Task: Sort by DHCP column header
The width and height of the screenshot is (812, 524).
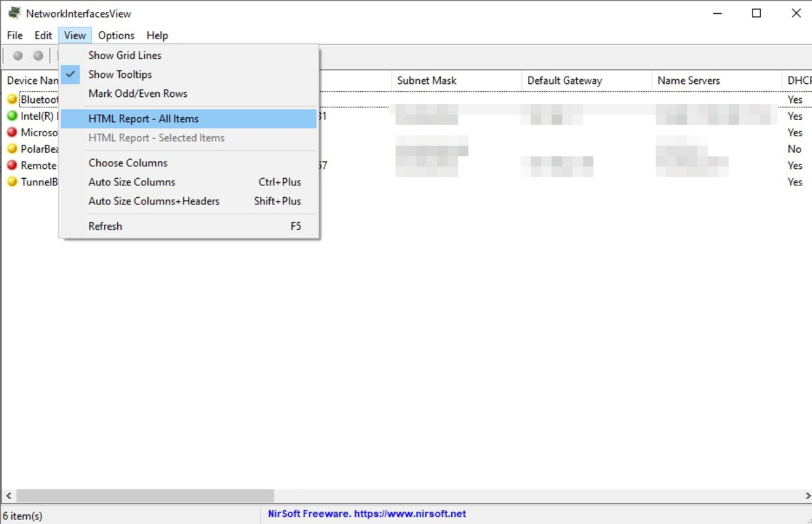Action: pyautogui.click(x=797, y=81)
